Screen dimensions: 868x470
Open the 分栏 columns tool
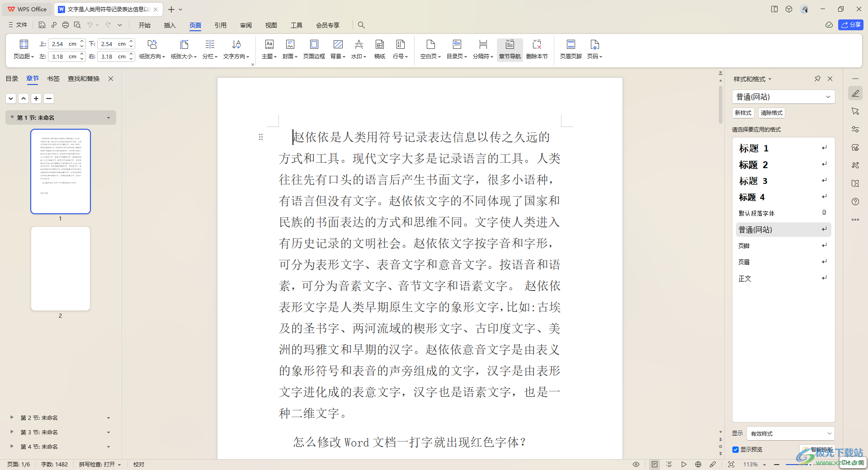click(210, 49)
